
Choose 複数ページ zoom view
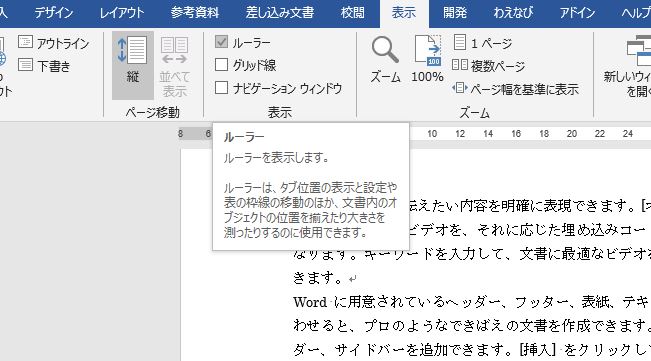pyautogui.click(x=488, y=66)
